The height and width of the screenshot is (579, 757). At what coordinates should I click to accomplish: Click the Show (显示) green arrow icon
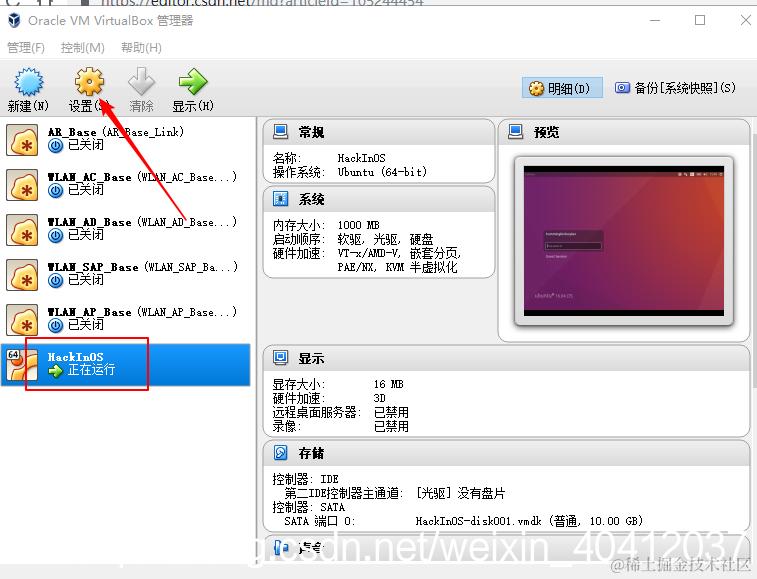click(193, 82)
